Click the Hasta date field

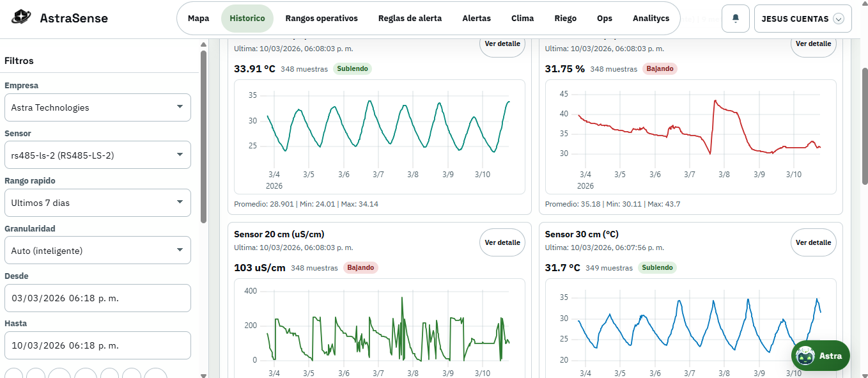coord(97,345)
